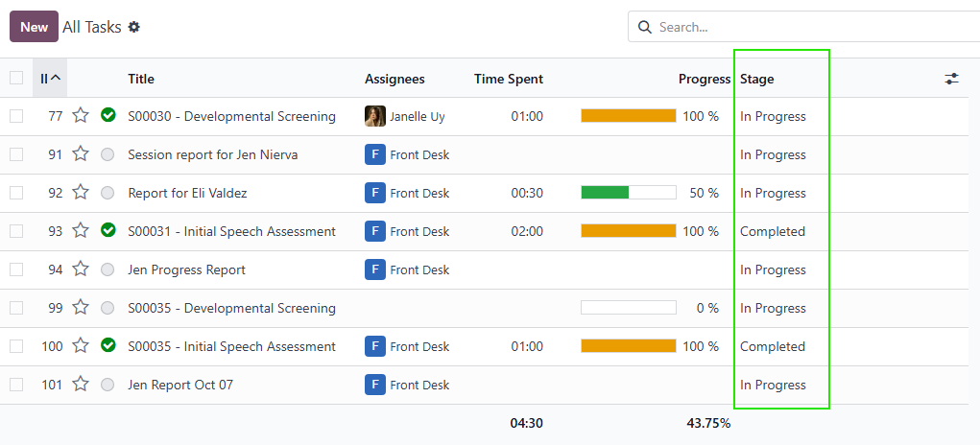980x445 pixels.
Task: Open the S00031 - Initial Speech Assessment task
Action: (x=231, y=231)
